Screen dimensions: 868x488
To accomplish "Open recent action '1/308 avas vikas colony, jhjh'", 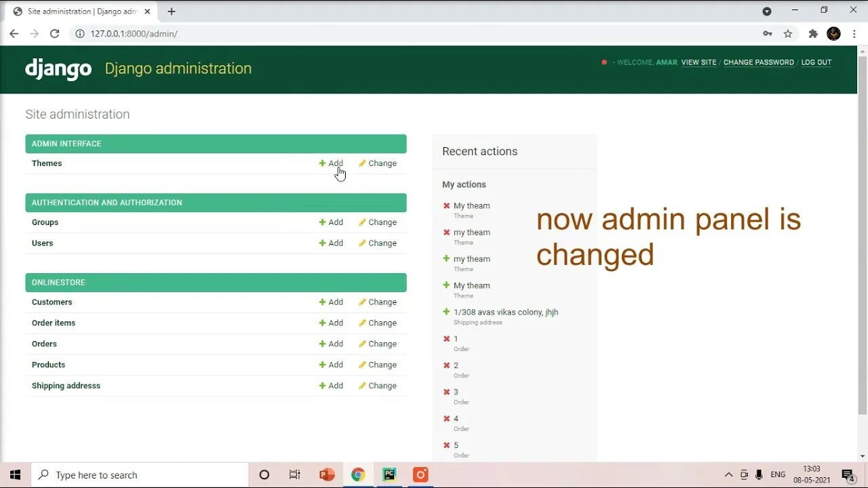I will pyautogui.click(x=506, y=312).
